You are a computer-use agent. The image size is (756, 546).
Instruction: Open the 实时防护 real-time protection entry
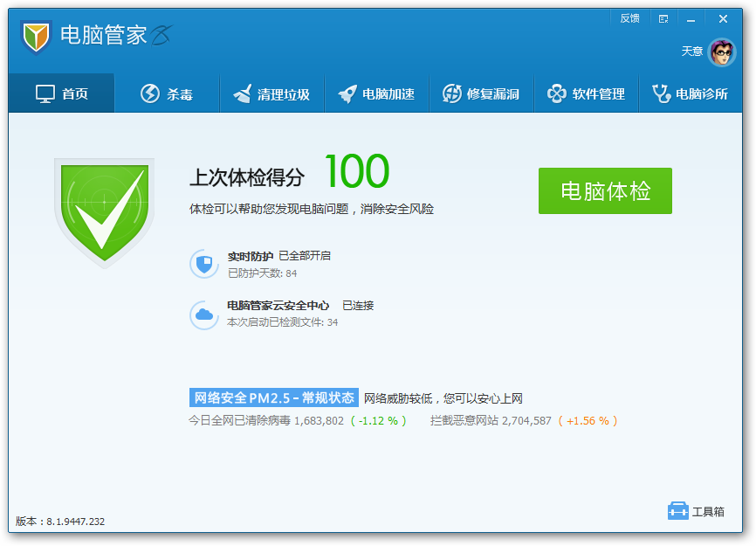point(251,256)
